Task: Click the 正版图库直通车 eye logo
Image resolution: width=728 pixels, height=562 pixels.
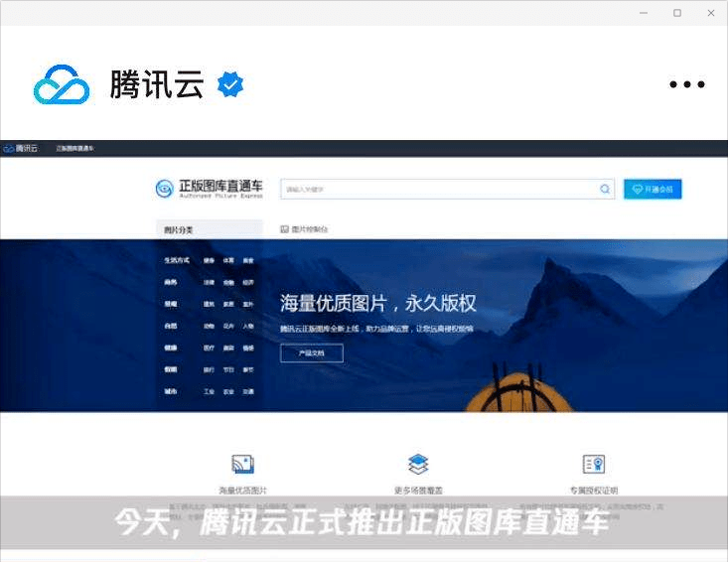Action: pyautogui.click(x=164, y=189)
